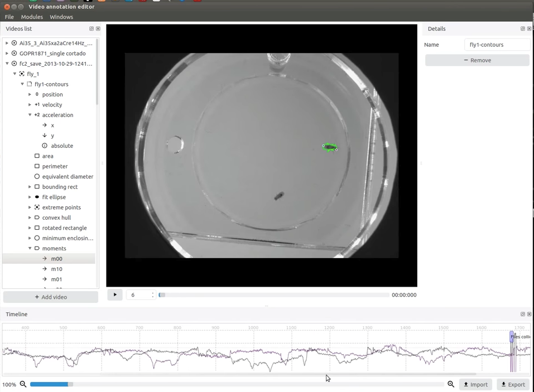Select the equivalent diameter property

pos(68,176)
